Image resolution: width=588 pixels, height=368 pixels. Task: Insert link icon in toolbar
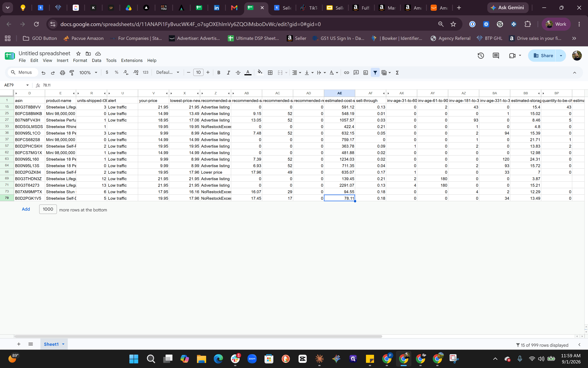coord(346,72)
